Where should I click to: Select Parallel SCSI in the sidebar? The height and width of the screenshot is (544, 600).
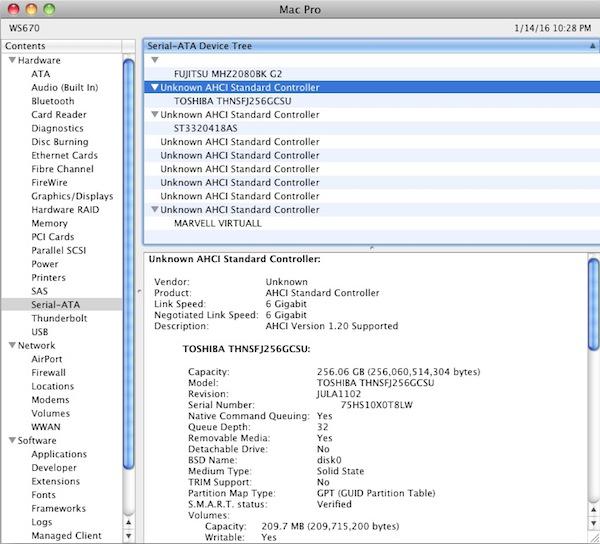[x=59, y=251]
